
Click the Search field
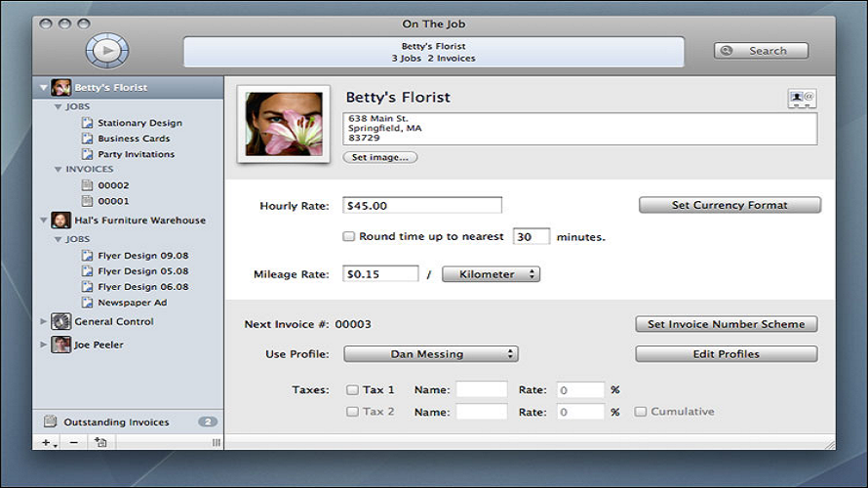pos(761,51)
